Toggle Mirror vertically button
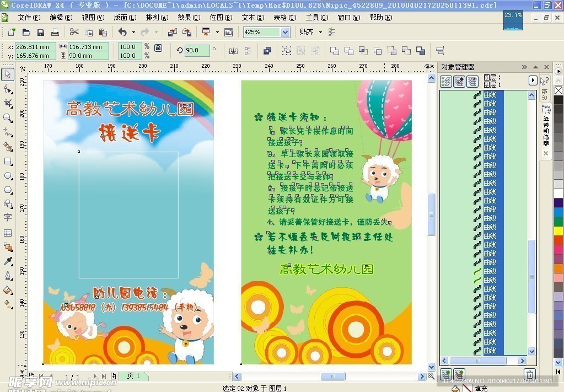This screenshot has height=392, width=564. pos(248,51)
